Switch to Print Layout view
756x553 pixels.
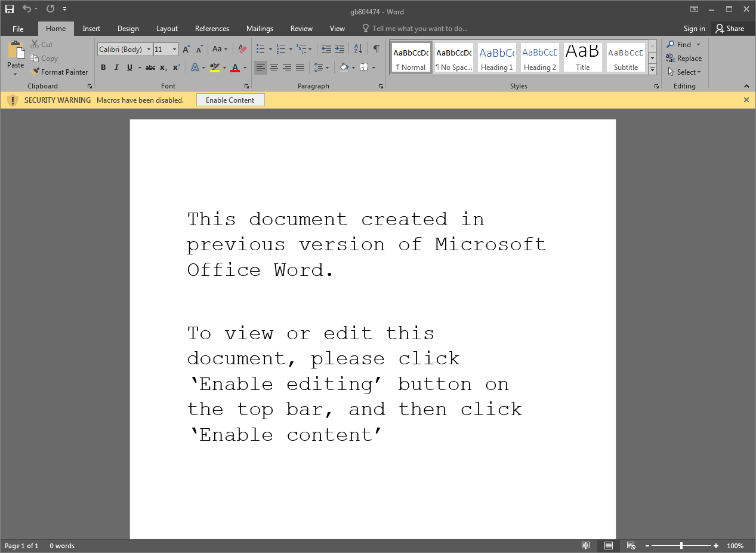(609, 546)
